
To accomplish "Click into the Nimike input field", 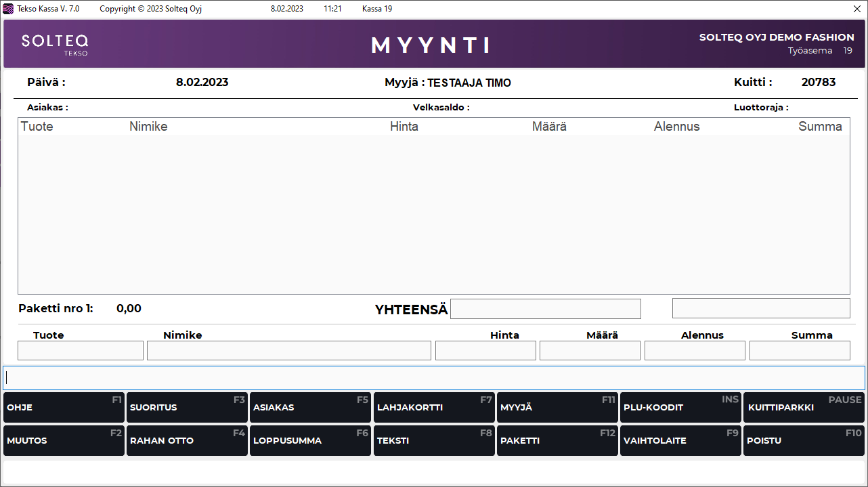I will tap(288, 350).
